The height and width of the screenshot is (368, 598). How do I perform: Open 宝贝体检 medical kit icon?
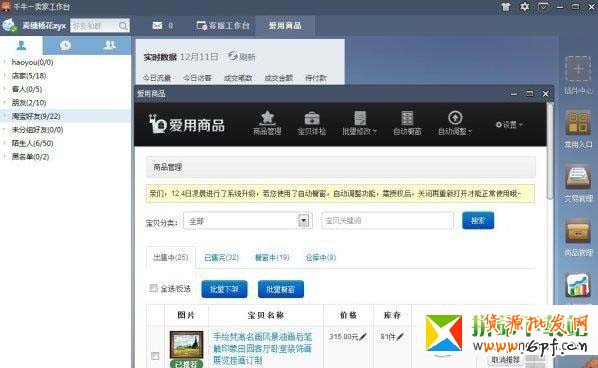pos(312,118)
